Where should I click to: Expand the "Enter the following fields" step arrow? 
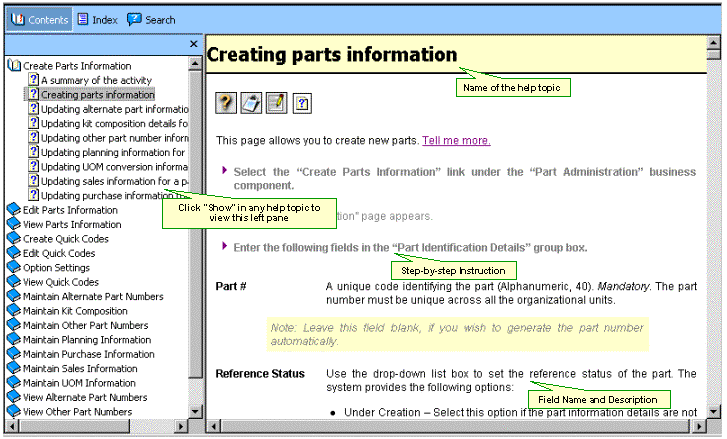coord(225,246)
